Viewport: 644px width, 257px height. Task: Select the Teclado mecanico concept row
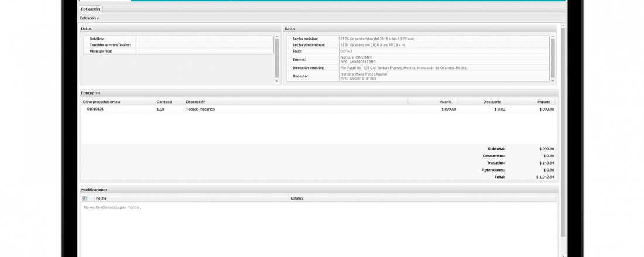coord(293,109)
